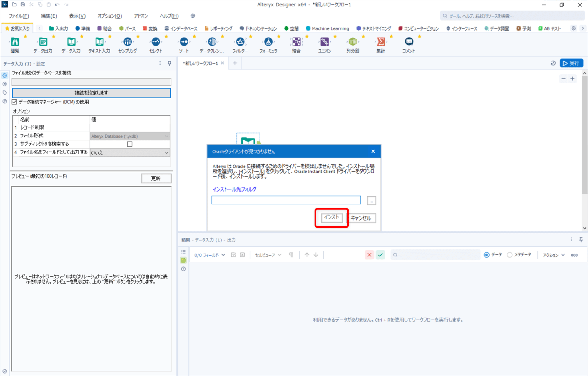Pin the configuration panel
This screenshot has width=588, height=376.
(169, 63)
